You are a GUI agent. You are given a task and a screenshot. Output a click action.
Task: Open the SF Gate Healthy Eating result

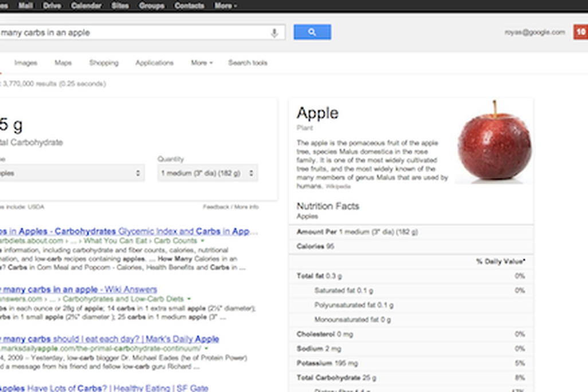(104, 388)
